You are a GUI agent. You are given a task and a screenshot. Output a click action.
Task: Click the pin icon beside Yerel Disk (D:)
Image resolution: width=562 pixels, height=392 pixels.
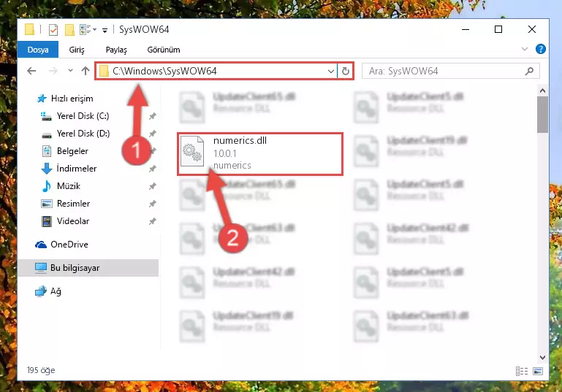coord(152,134)
